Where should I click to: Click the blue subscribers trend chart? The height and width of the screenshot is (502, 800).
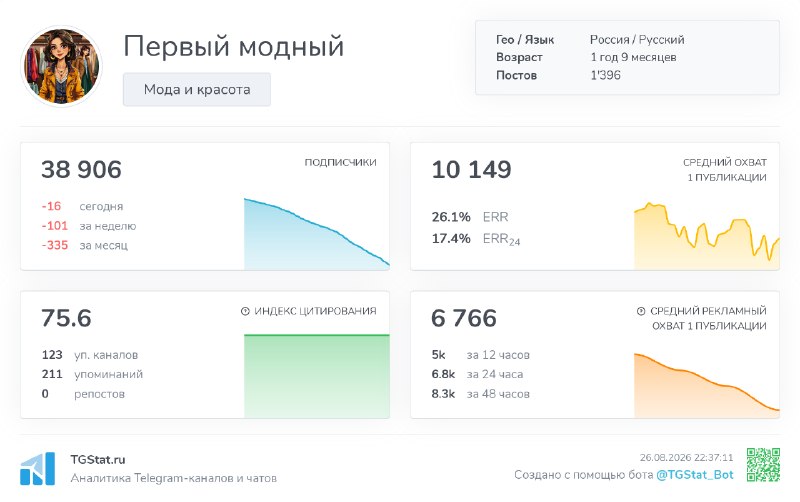316,234
